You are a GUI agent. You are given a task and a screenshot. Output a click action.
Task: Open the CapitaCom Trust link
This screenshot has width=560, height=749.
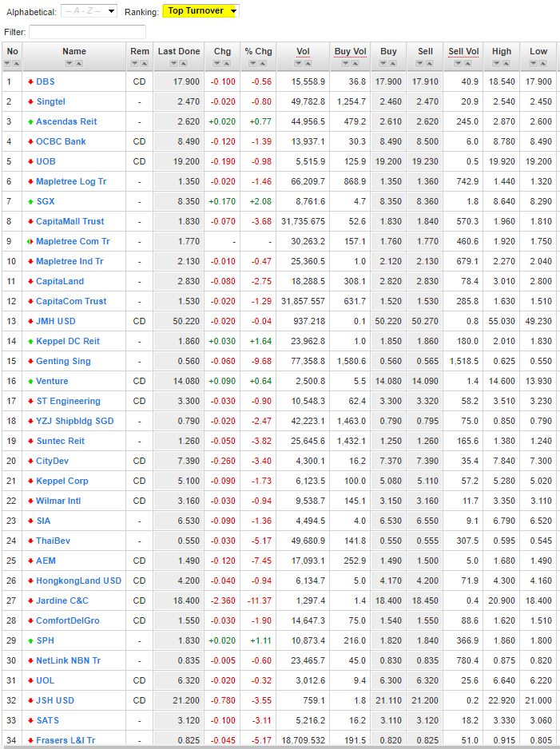(71, 301)
